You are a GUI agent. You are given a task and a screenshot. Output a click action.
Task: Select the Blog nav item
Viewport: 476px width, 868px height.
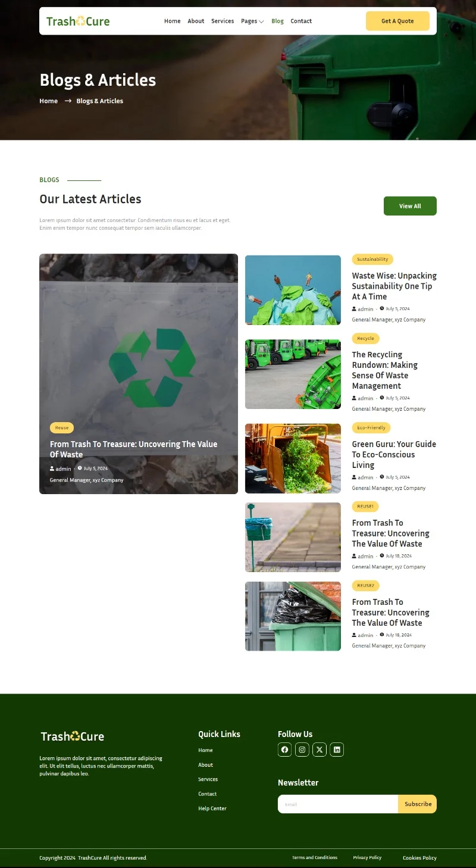(x=277, y=21)
